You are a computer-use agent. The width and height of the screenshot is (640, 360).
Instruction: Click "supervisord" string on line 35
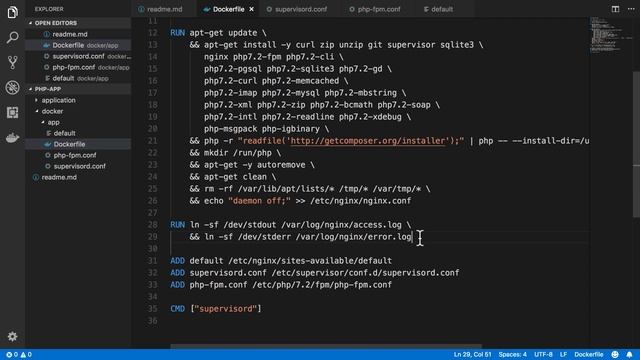click(x=226, y=309)
